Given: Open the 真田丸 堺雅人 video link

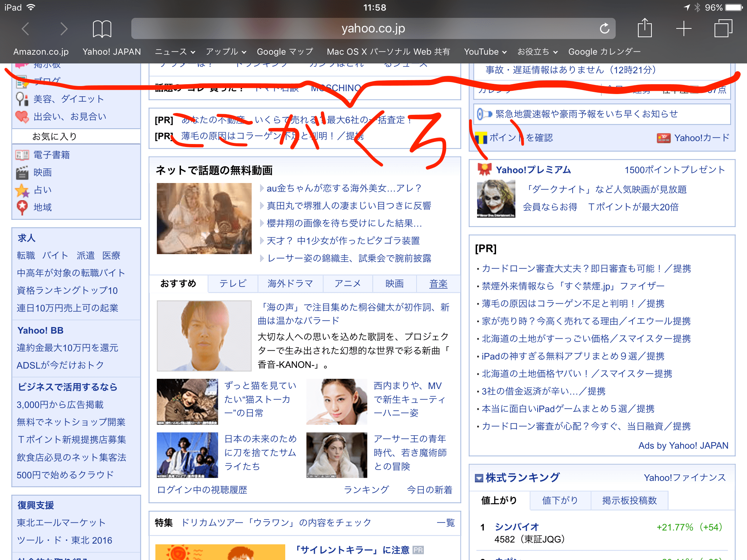Looking at the screenshot, I should pos(349,206).
